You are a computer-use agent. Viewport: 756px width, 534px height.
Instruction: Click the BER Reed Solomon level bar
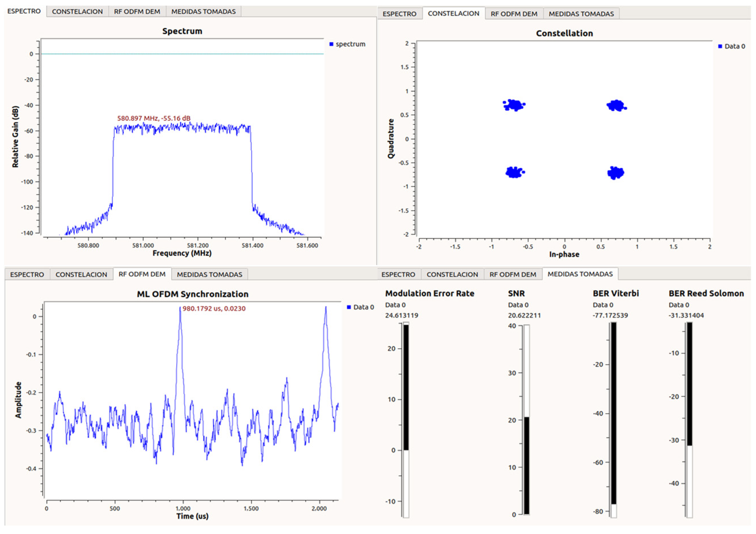click(x=690, y=419)
